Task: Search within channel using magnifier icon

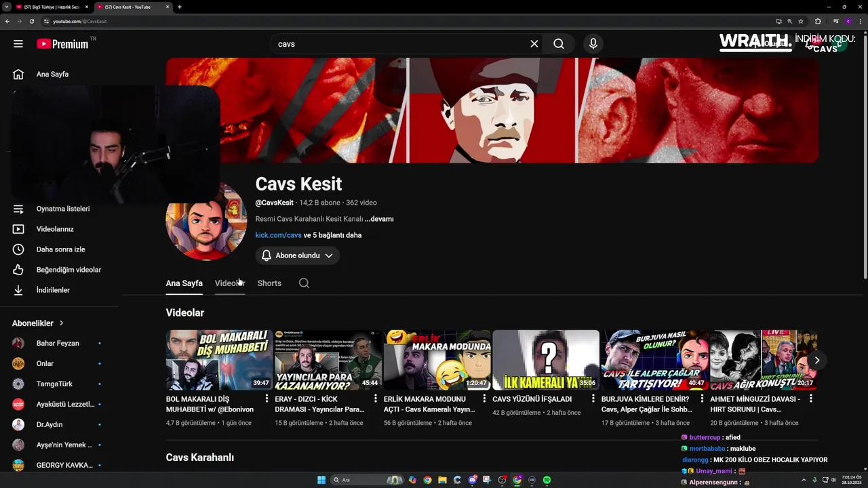Action: 304,283
